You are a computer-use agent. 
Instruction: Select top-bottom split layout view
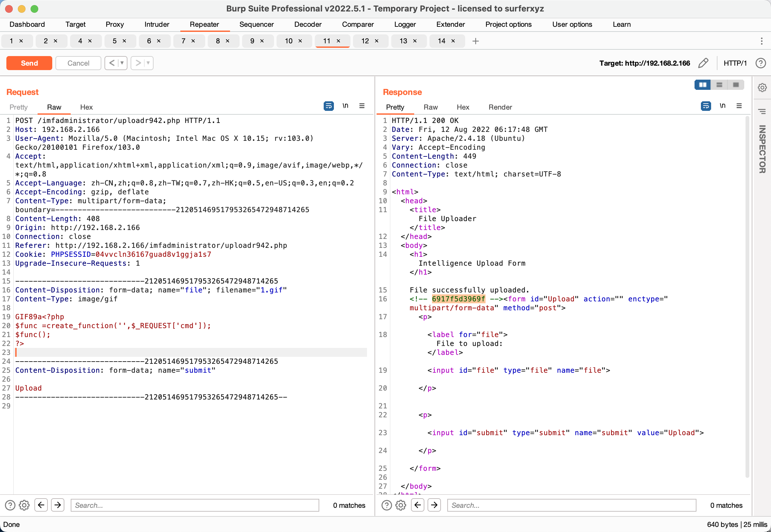coord(719,85)
